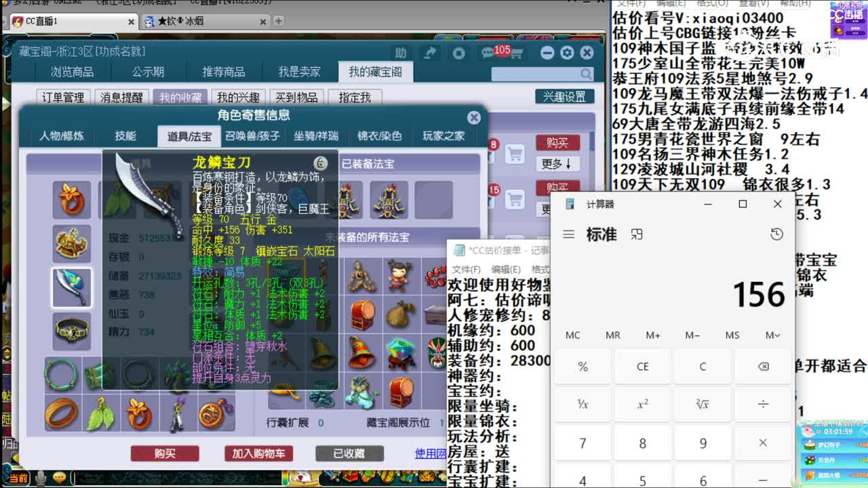868x488 pixels.
Task: Click the record circle icon in title bar
Action: click(459, 53)
